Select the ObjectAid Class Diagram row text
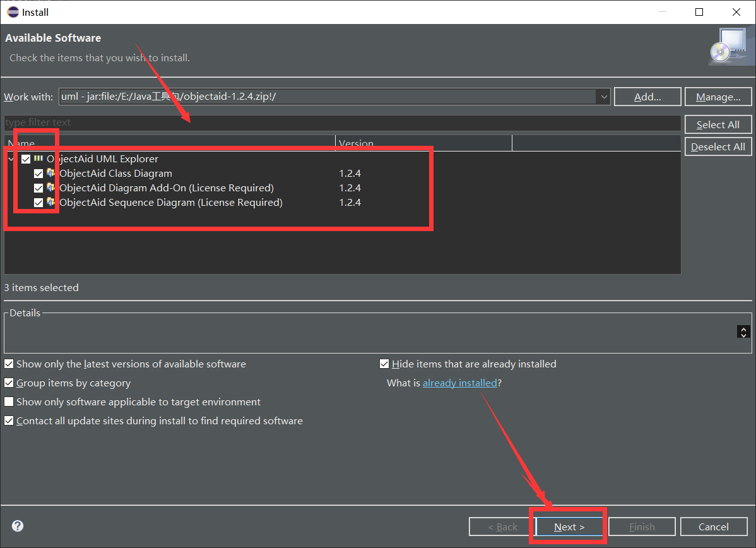 click(115, 173)
